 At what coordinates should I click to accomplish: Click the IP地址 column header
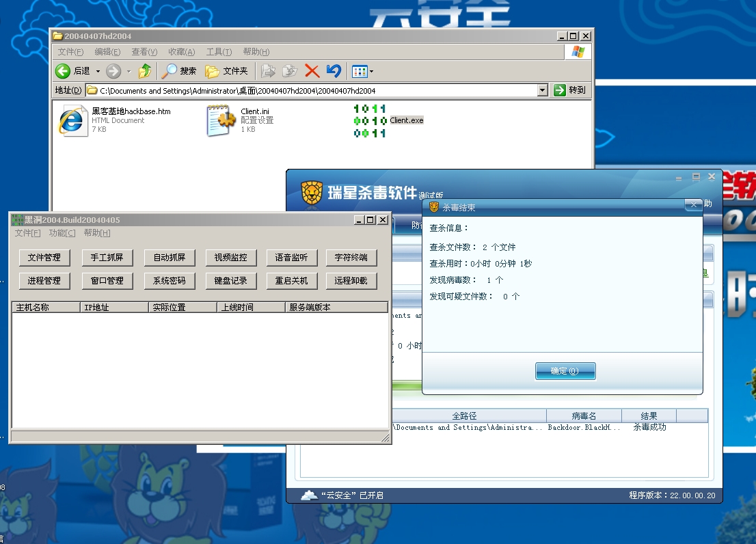pyautogui.click(x=114, y=307)
